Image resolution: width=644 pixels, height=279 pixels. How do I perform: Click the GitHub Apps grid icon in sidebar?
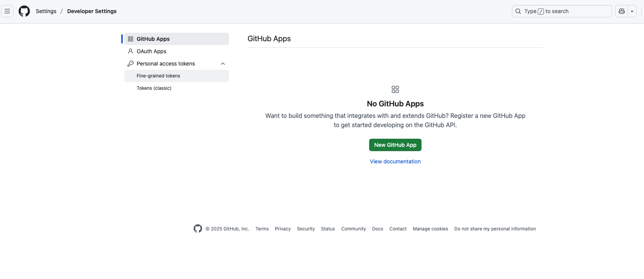[130, 39]
